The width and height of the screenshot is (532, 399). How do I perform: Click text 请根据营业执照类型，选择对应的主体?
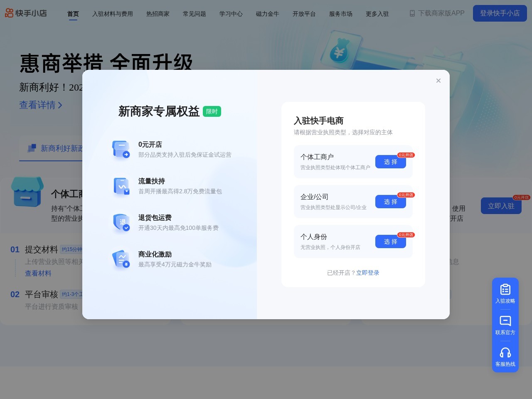(343, 132)
